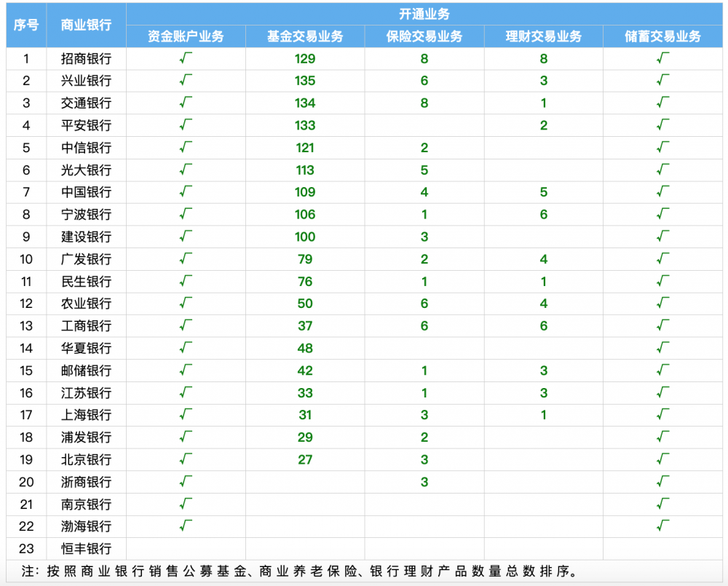Select the 北京银行 cell
Viewport: 728px width, 586px height.
pyautogui.click(x=87, y=459)
